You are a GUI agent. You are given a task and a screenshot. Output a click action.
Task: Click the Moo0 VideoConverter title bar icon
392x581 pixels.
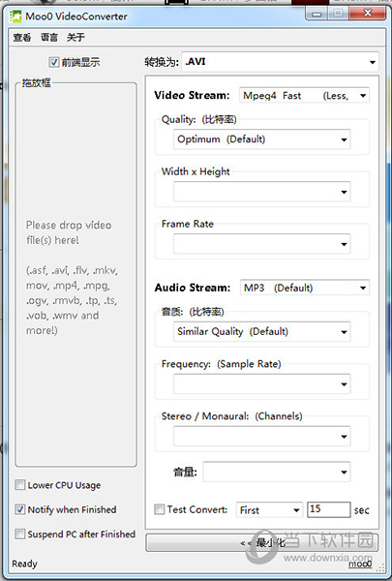(15, 16)
